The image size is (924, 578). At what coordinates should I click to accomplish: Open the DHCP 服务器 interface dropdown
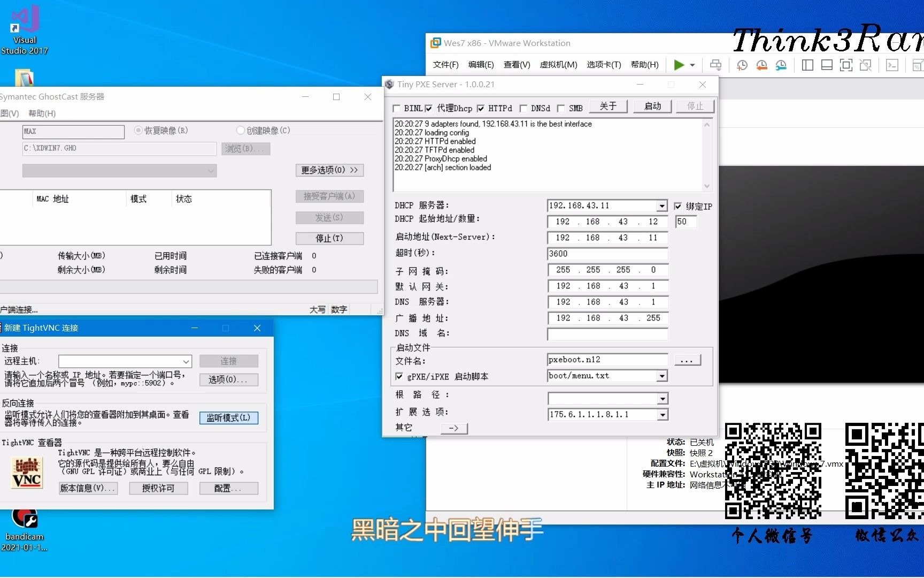point(662,206)
